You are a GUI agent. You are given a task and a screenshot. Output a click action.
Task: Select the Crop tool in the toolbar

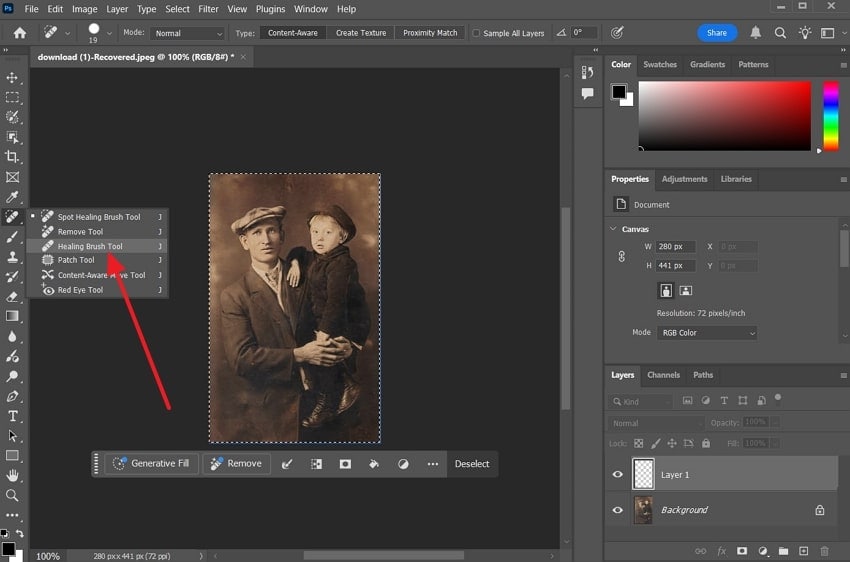coord(12,157)
